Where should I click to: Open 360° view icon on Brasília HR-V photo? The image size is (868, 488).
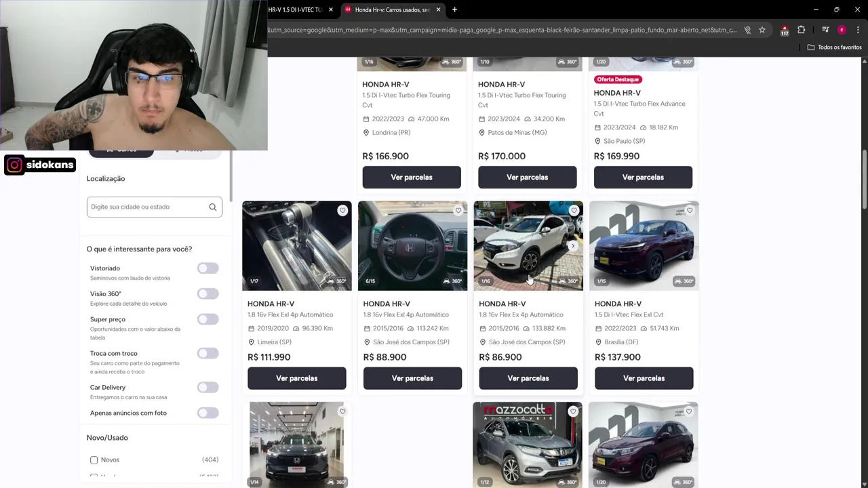click(x=684, y=281)
